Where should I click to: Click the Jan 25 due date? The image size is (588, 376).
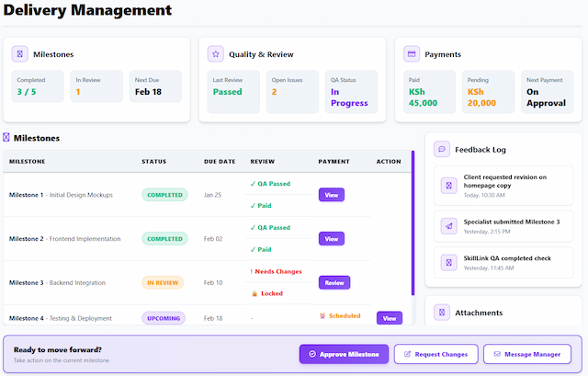(x=212, y=195)
